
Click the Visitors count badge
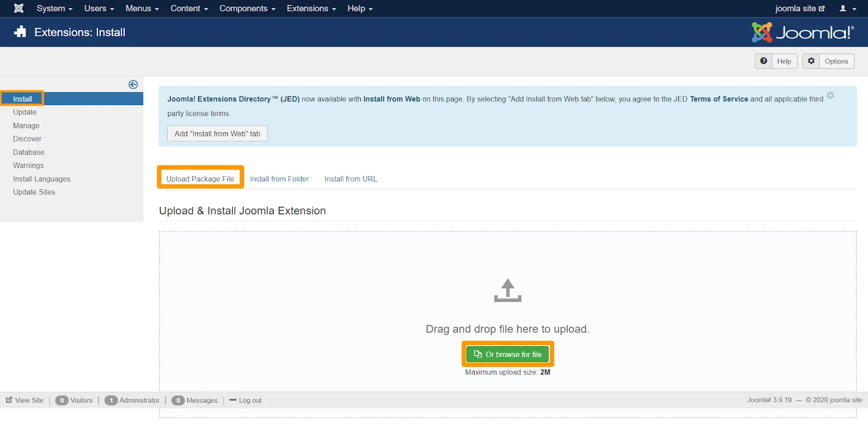(62, 400)
